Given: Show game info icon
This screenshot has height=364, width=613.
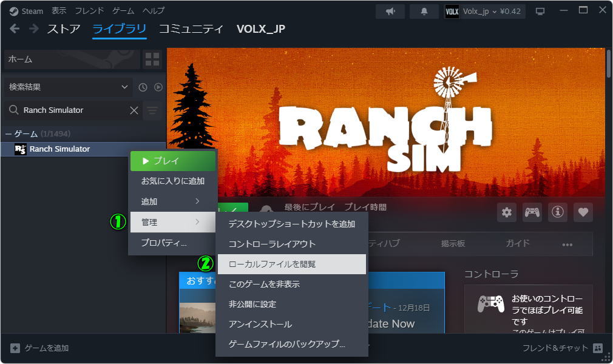Looking at the screenshot, I should [x=558, y=212].
